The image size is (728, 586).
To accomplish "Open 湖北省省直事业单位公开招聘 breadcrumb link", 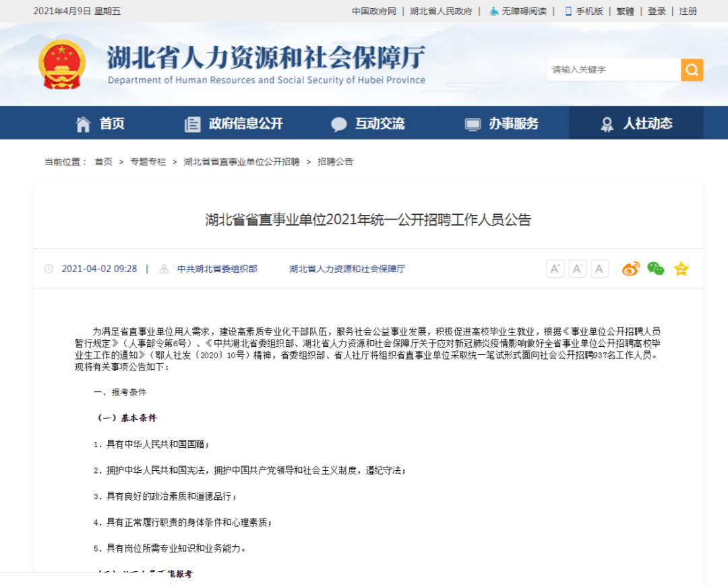I will pyautogui.click(x=241, y=162).
